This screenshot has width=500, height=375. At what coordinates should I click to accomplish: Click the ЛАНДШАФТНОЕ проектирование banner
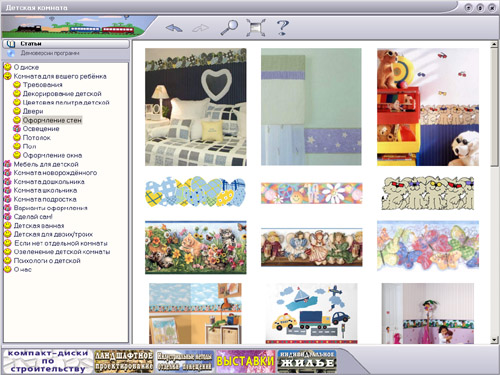pyautogui.click(x=124, y=361)
